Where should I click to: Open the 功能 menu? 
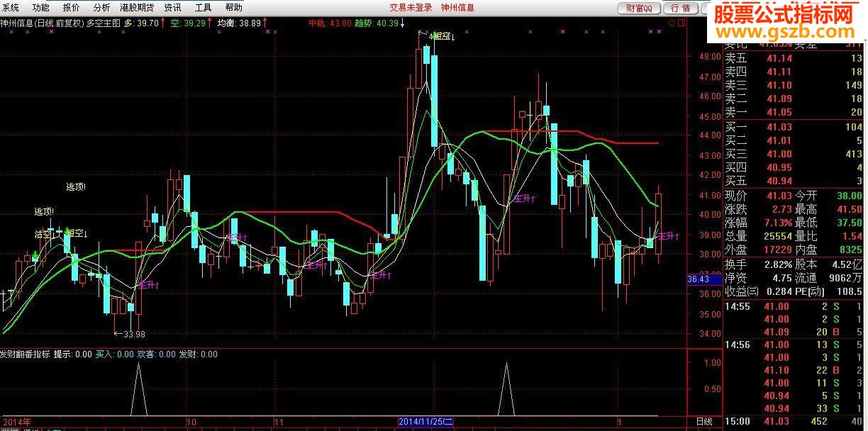pos(41,8)
